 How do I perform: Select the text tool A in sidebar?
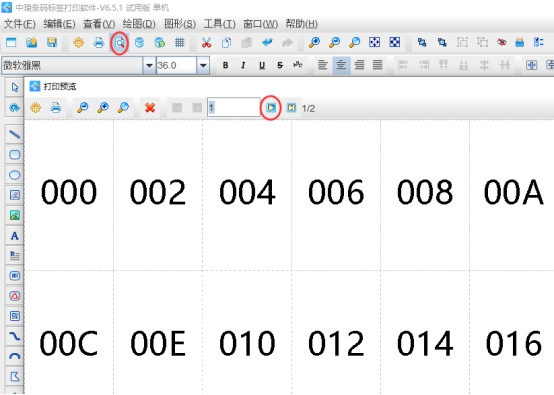tap(14, 236)
